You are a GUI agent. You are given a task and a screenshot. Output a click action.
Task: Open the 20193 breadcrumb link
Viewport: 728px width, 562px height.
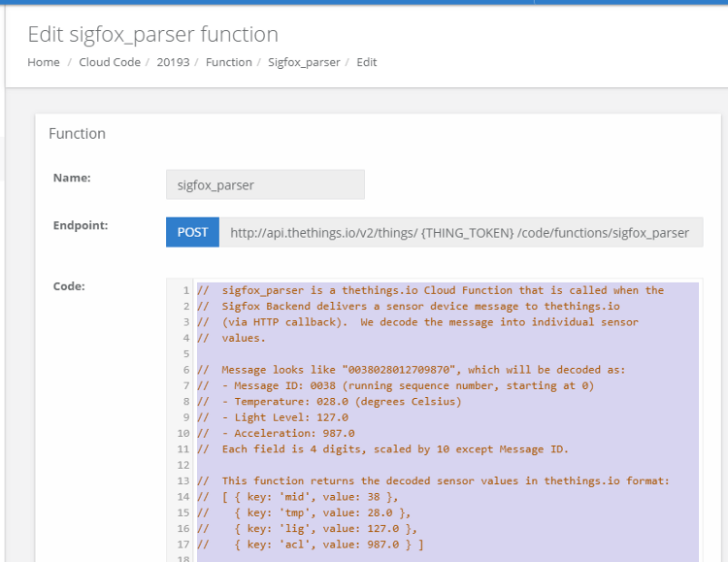pos(173,62)
